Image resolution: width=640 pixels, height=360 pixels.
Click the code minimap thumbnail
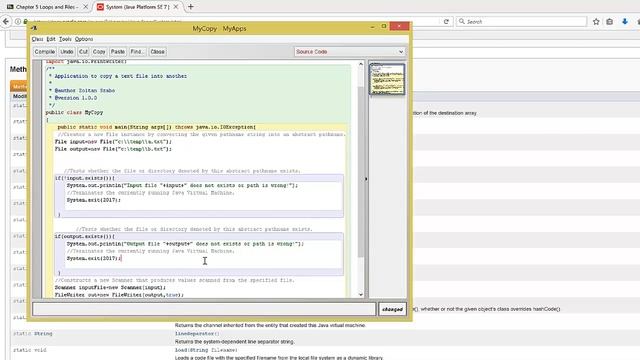point(387,79)
